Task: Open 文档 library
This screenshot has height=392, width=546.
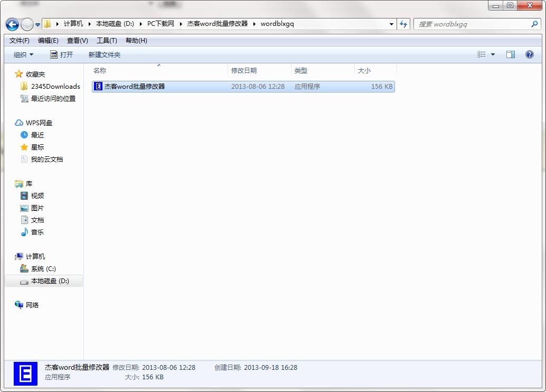Action: coord(37,220)
